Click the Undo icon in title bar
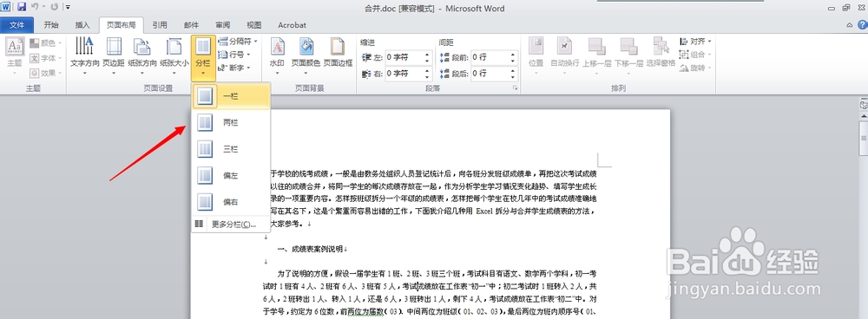Image resolution: width=868 pixels, height=319 pixels. click(36, 7)
